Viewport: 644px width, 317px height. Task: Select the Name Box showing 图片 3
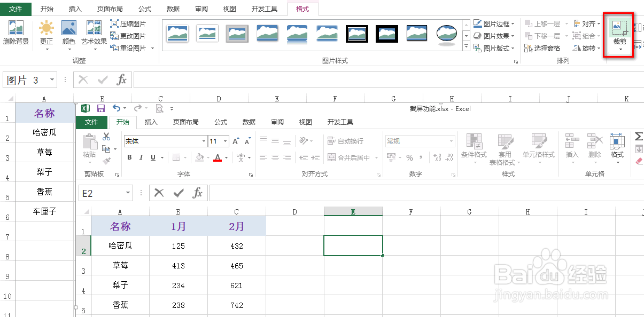pos(24,78)
